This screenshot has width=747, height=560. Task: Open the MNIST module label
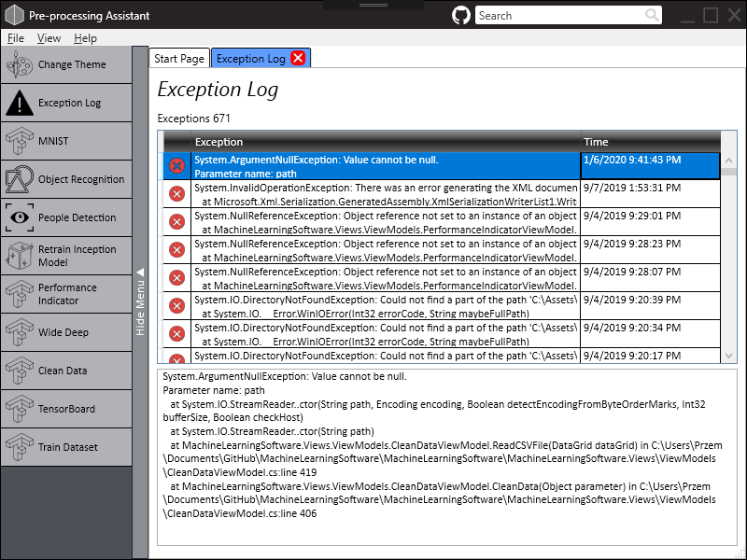(x=53, y=141)
